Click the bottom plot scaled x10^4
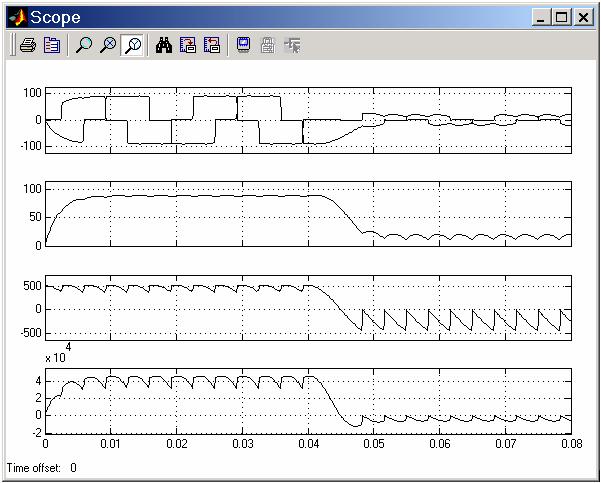Image resolution: width=601 pixels, height=483 pixels. 308,400
